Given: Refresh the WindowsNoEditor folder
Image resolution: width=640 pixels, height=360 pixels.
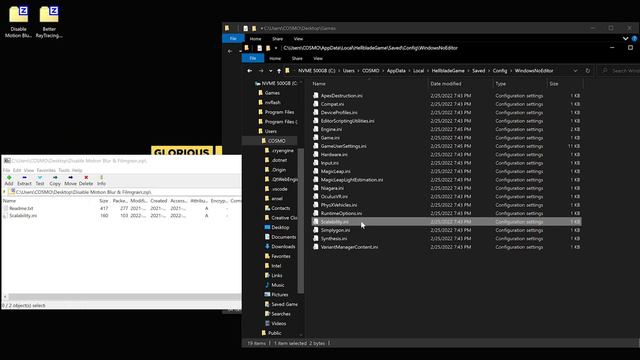Looking at the screenshot, I should coord(588,71).
